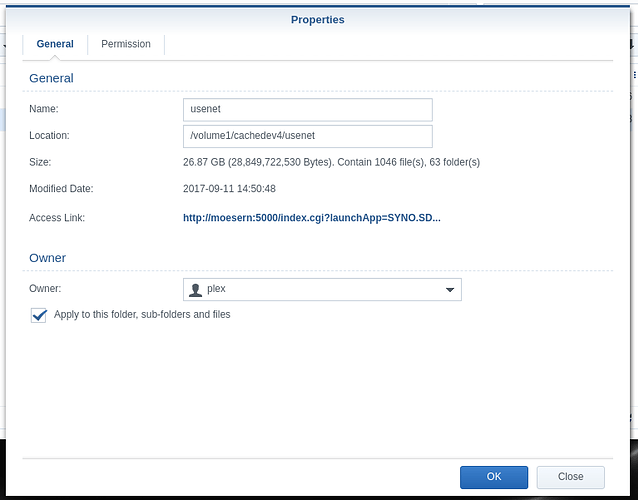The width and height of the screenshot is (638, 500).
Task: Click the Name field containing usenet
Action: tap(308, 109)
